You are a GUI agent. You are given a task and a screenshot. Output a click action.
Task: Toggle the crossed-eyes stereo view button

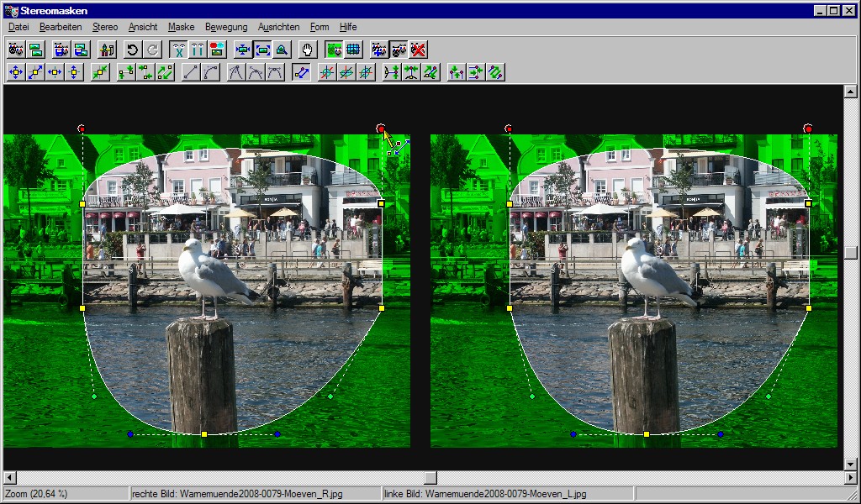(x=177, y=50)
